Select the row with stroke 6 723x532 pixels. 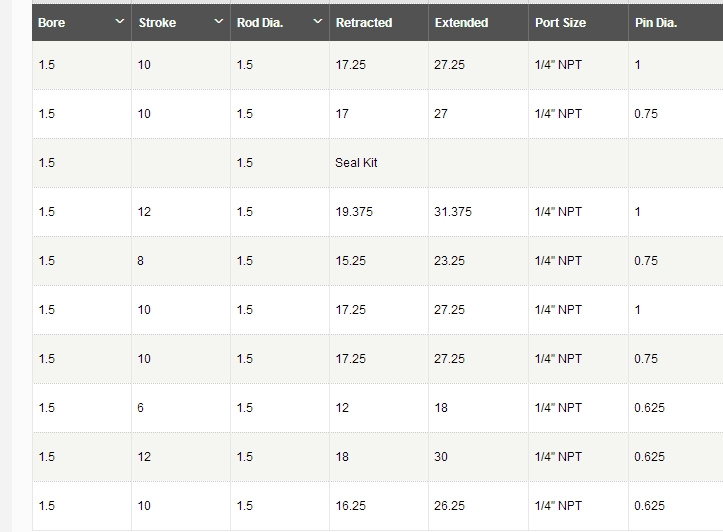pyautogui.click(x=378, y=408)
